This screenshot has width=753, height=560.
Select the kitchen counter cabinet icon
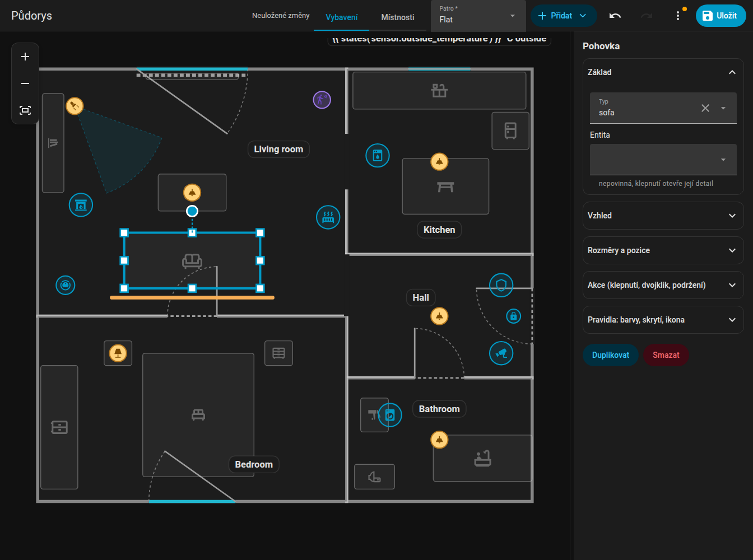coord(439,90)
